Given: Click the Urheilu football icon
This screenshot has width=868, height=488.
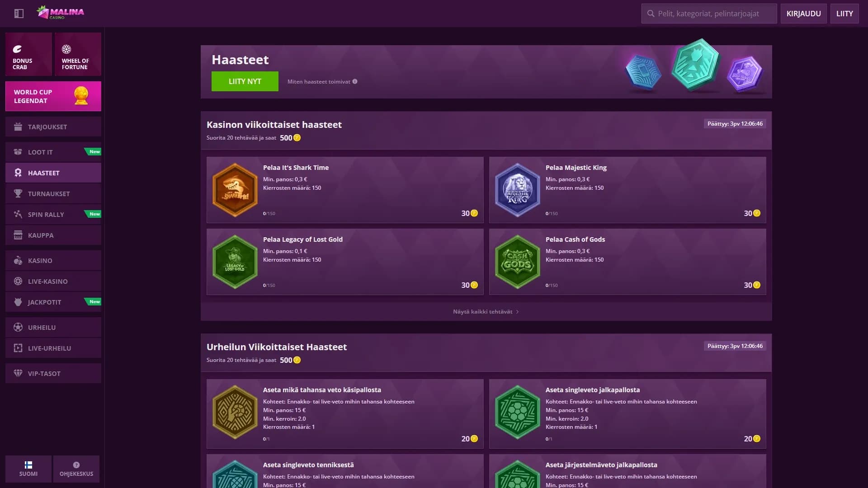Looking at the screenshot, I should pos(18,328).
